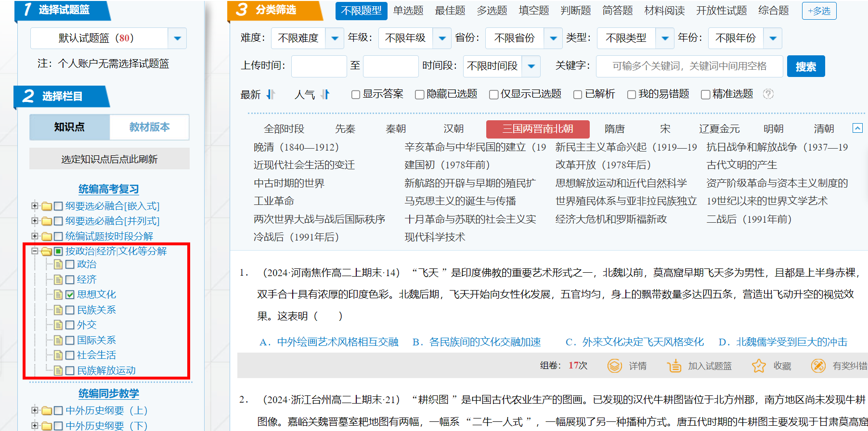Check the 思想文化 tree checkbox

click(70, 295)
